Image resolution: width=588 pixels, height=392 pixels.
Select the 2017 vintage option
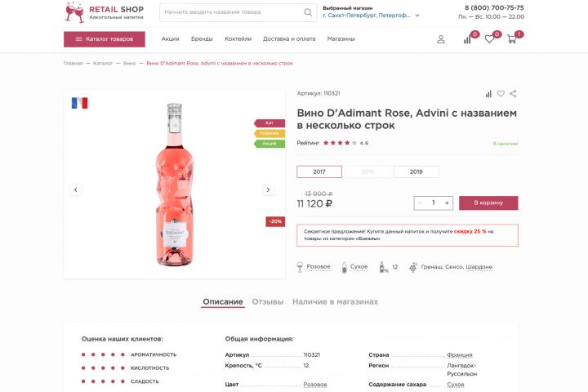319,171
